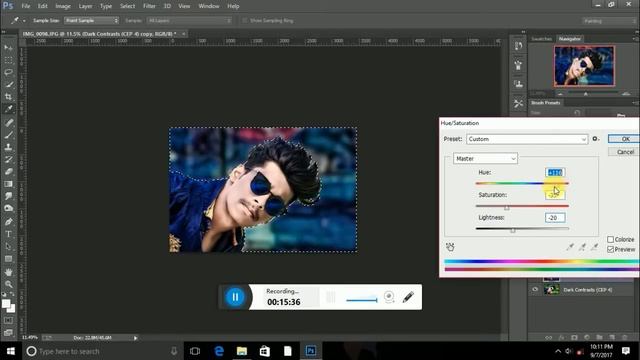The height and width of the screenshot is (360, 640).
Task: Toggle Show Sampling Ring checkbox
Action: pyautogui.click(x=245, y=20)
